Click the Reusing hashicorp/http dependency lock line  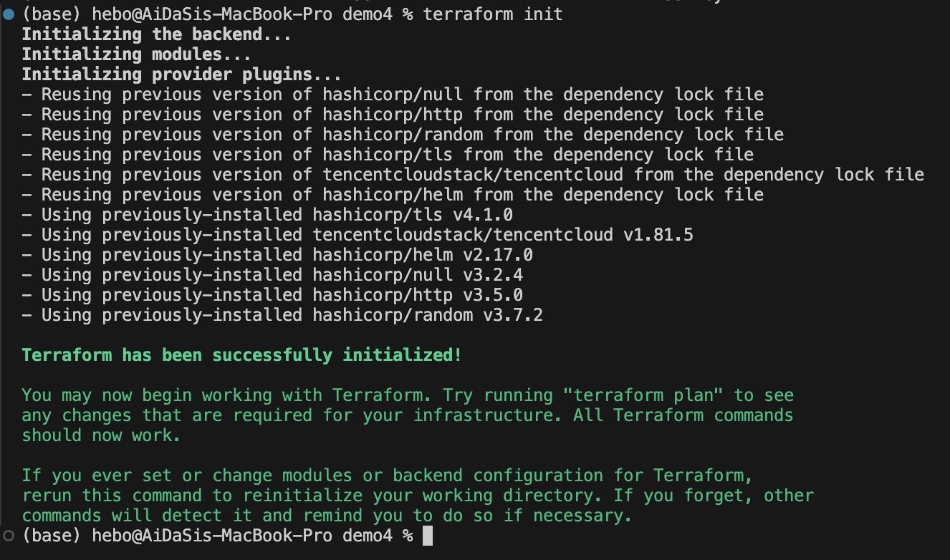point(393,115)
